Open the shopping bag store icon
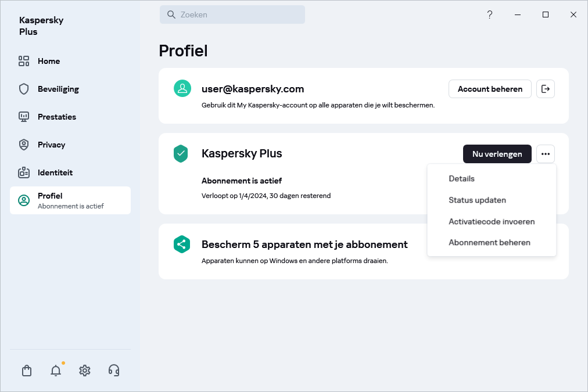The width and height of the screenshot is (588, 392). coord(27,371)
